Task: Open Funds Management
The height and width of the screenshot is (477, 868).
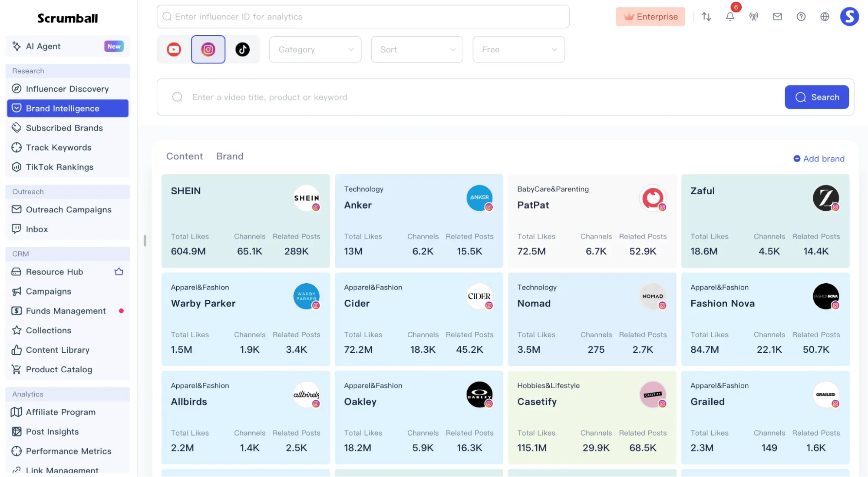Action: (68, 311)
